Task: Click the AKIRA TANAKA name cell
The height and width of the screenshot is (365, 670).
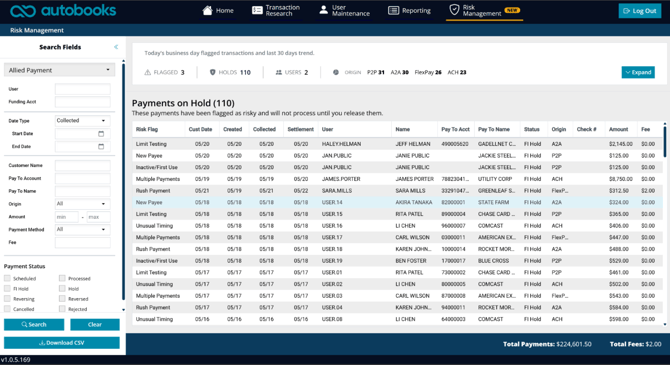Action: point(414,202)
